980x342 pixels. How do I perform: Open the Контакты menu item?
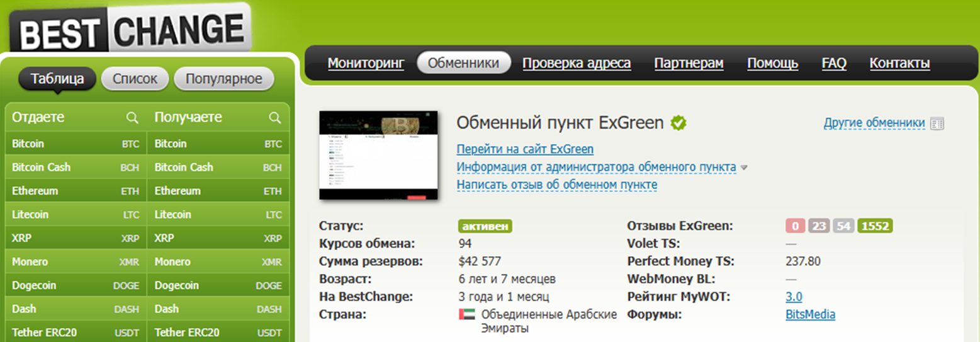click(899, 63)
